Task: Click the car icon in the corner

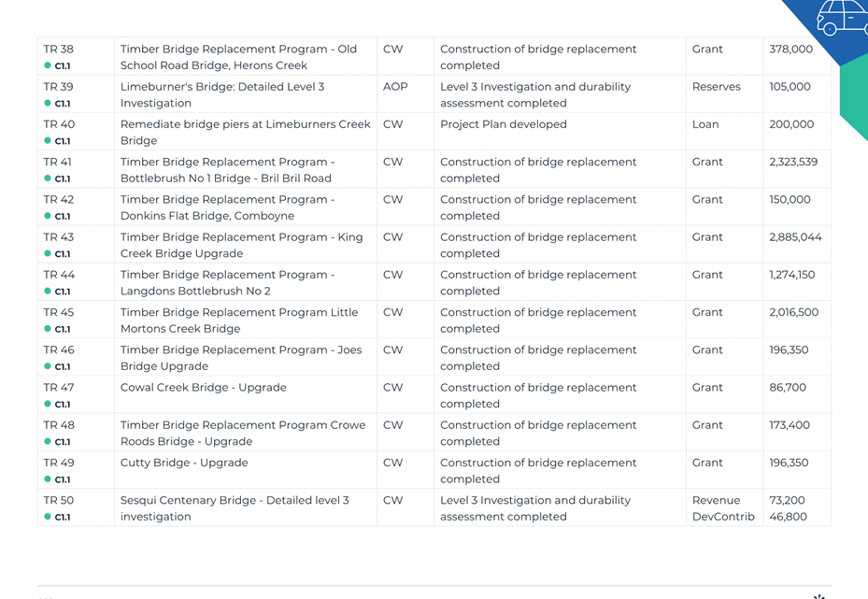Action: point(842,17)
